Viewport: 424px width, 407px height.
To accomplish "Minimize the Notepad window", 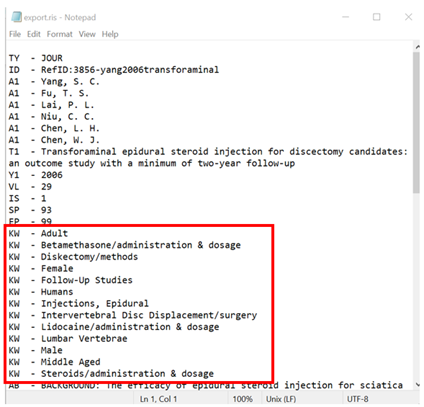I will (x=346, y=17).
